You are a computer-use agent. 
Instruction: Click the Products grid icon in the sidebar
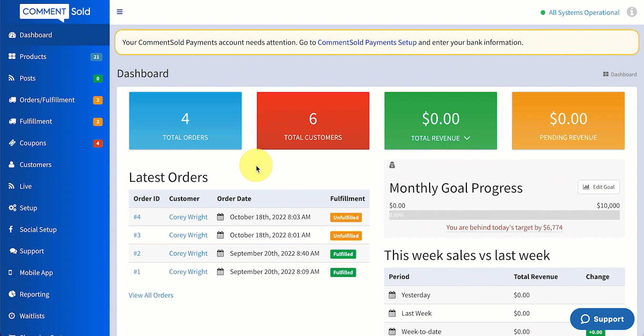click(12, 57)
